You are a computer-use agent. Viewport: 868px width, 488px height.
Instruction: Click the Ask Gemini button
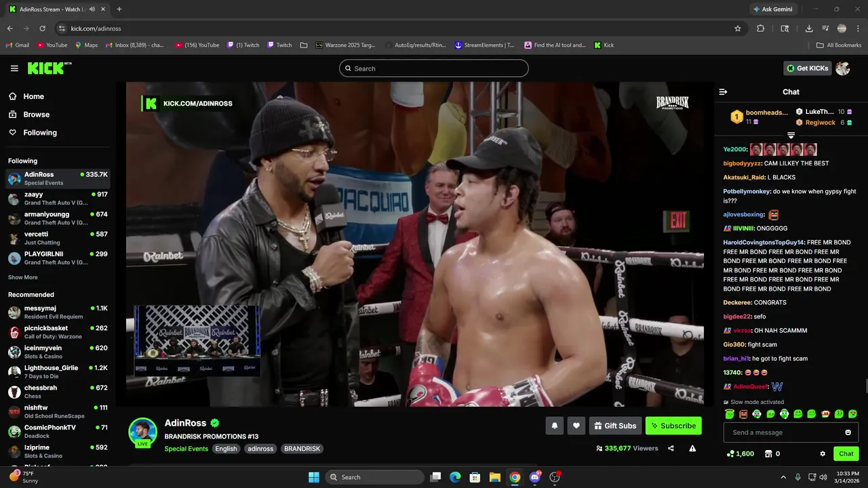[x=772, y=9]
